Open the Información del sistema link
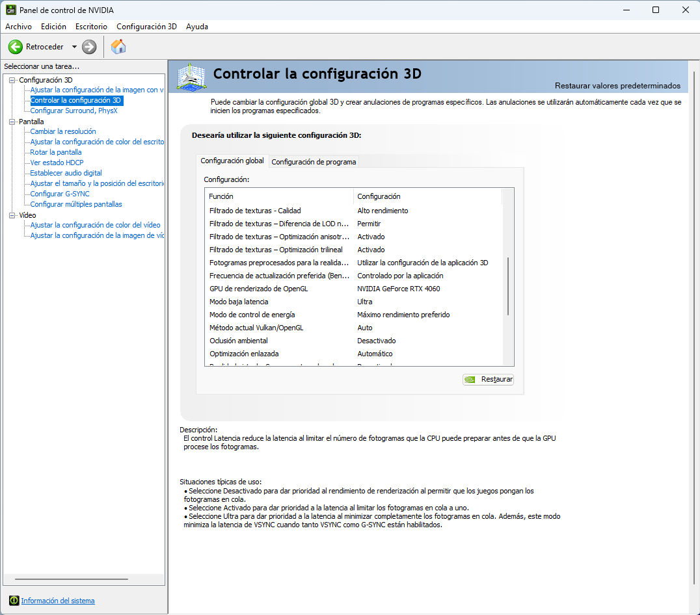Image resolution: width=700 pixels, height=615 pixels. (58, 601)
